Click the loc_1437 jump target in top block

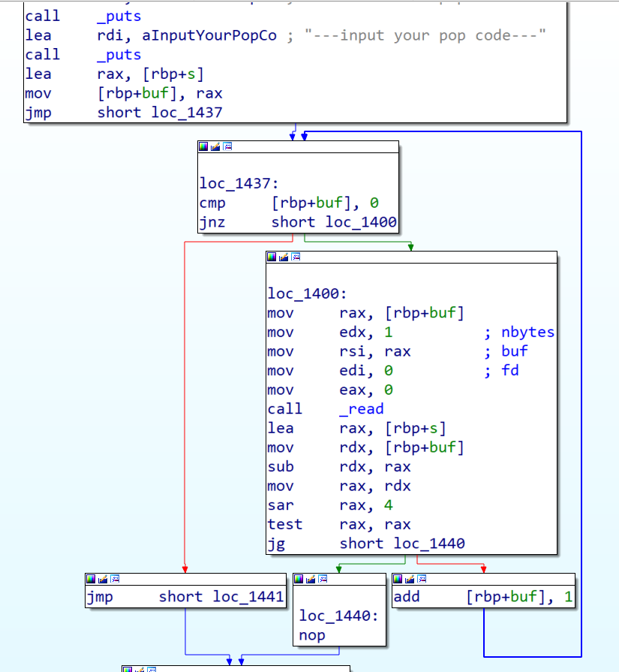click(x=191, y=113)
